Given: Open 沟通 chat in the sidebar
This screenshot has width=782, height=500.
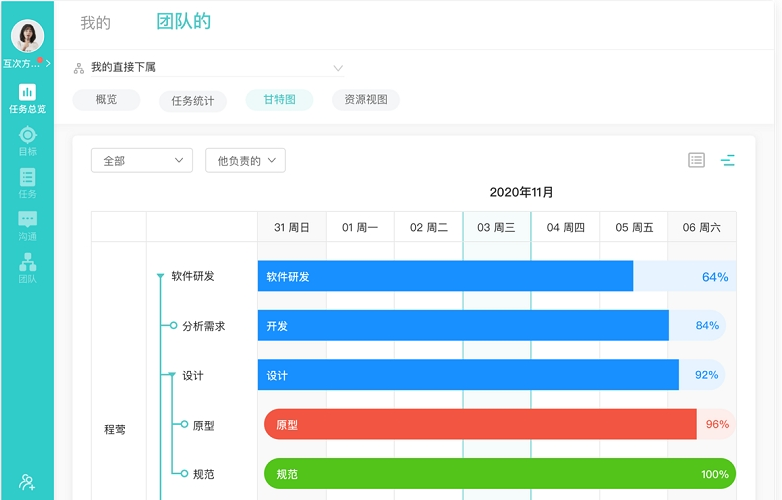Looking at the screenshot, I should point(27,226).
